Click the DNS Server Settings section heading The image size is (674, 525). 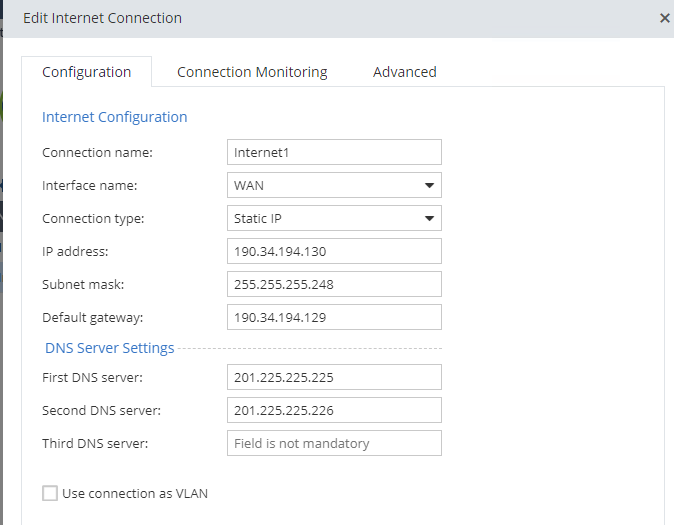click(110, 348)
